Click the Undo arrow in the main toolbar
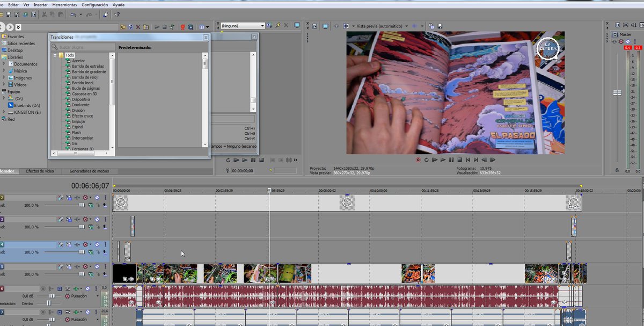This screenshot has width=644, height=326. 72,15
